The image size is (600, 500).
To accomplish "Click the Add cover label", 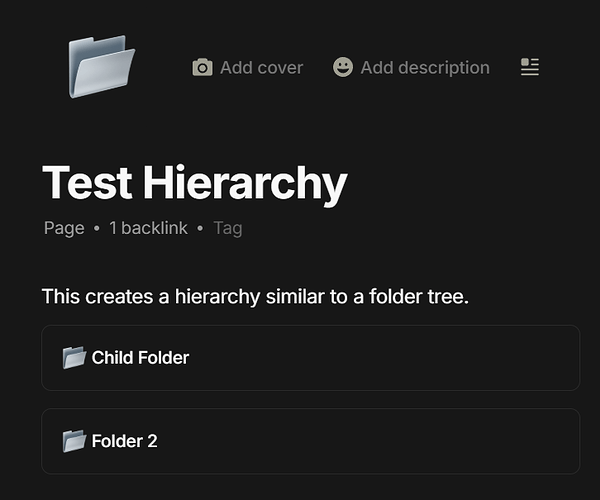I will point(261,68).
